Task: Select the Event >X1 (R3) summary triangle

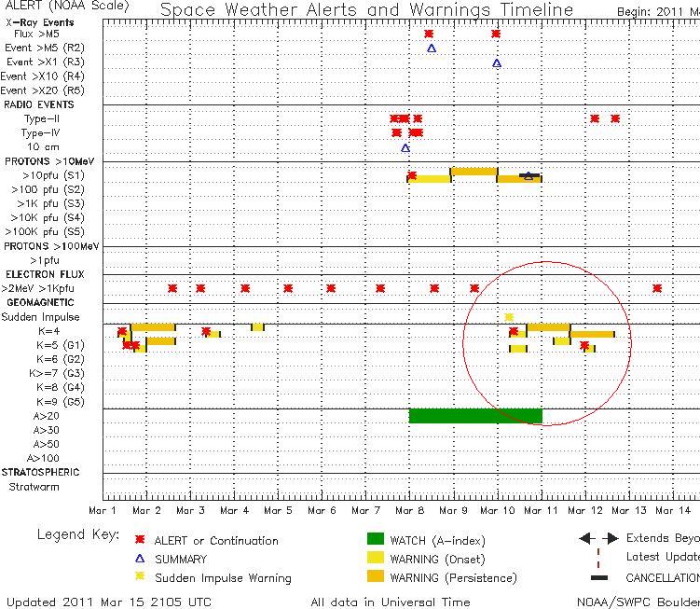Action: point(497,63)
